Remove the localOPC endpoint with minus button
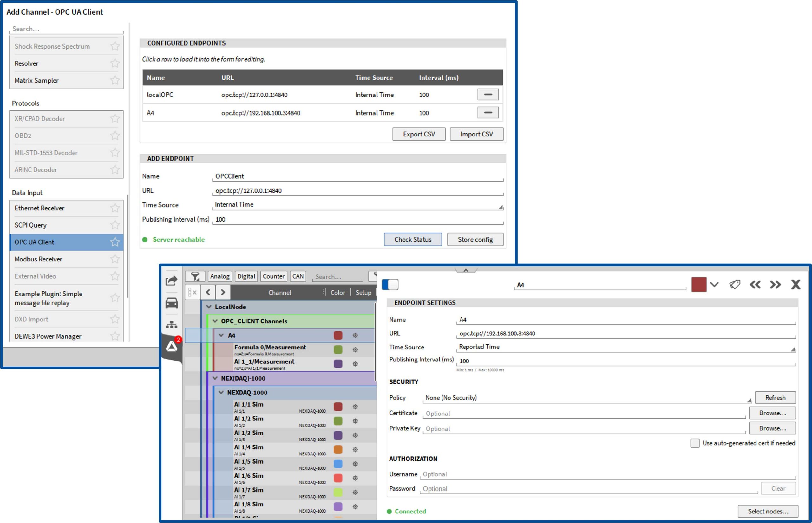The width and height of the screenshot is (812, 523). click(488, 94)
